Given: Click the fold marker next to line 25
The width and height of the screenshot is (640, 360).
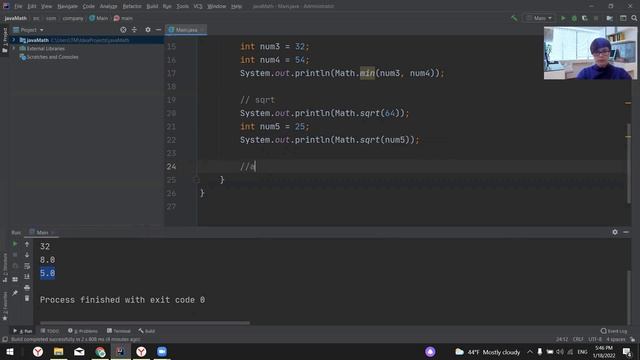Looking at the screenshot, I should (196, 180).
